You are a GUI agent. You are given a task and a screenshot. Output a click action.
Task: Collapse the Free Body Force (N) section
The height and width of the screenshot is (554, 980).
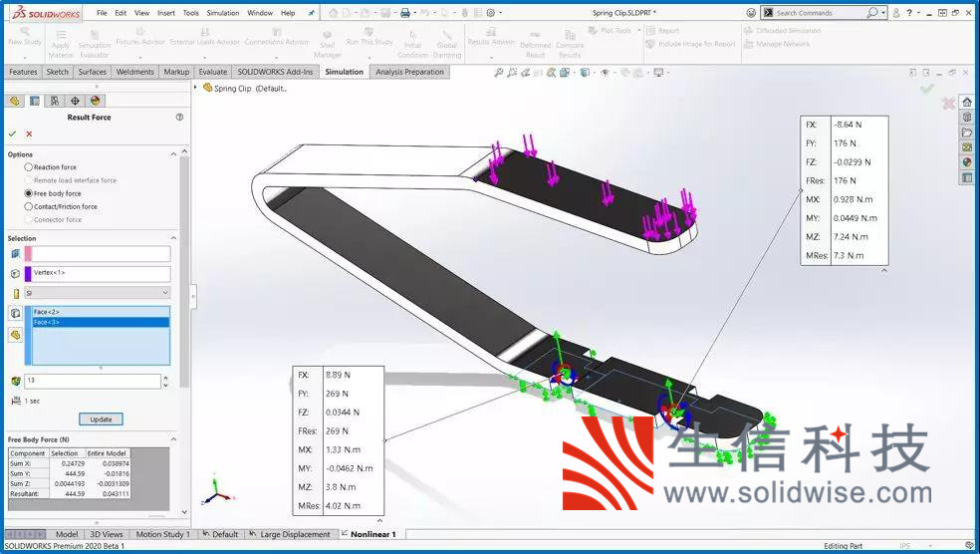(173, 439)
